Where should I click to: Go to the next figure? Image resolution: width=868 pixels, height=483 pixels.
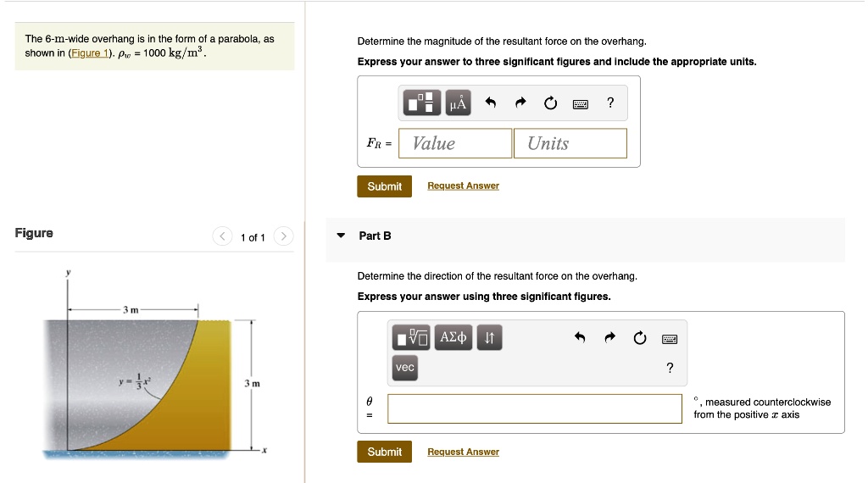(x=284, y=236)
